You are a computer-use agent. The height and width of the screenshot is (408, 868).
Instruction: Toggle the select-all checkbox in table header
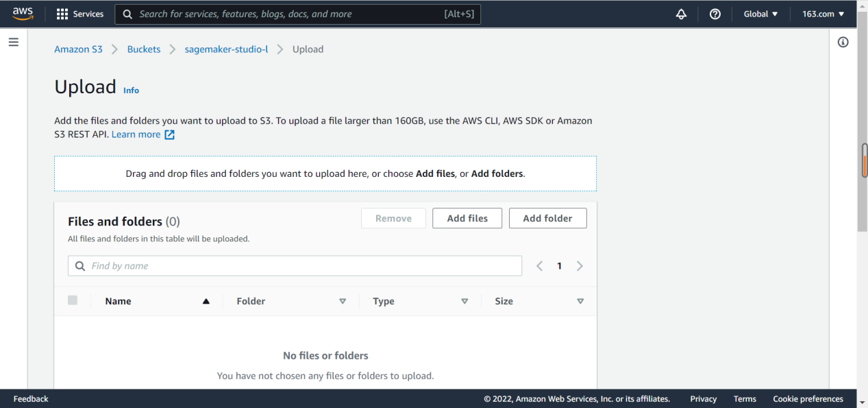click(73, 300)
